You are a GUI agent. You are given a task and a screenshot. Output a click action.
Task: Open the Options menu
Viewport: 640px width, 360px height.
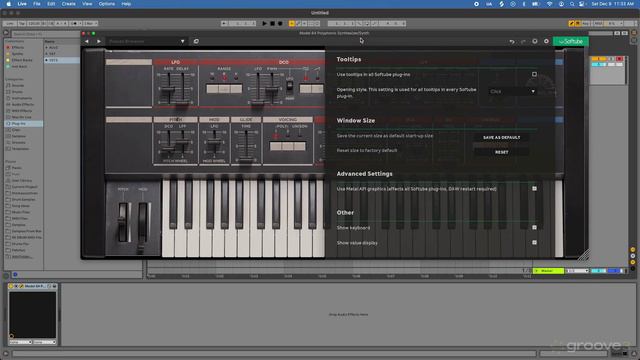coord(107,4)
